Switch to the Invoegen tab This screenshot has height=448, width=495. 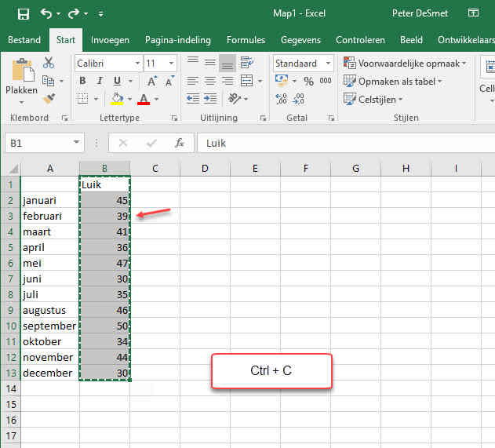[x=110, y=40]
